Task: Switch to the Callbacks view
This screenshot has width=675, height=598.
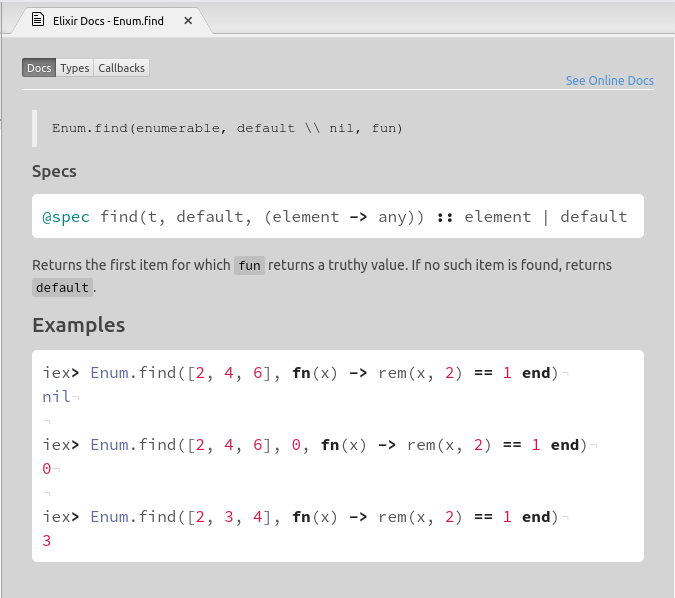Action: pyautogui.click(x=121, y=68)
